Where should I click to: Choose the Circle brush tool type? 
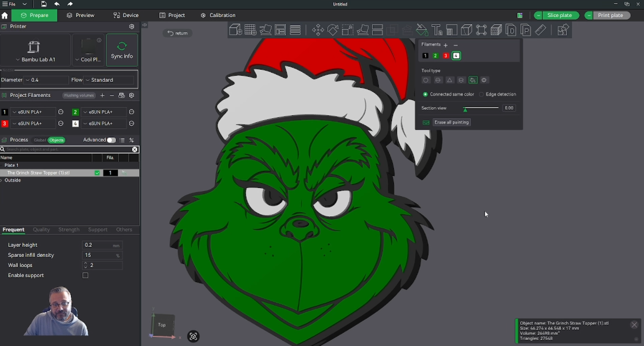tap(426, 80)
